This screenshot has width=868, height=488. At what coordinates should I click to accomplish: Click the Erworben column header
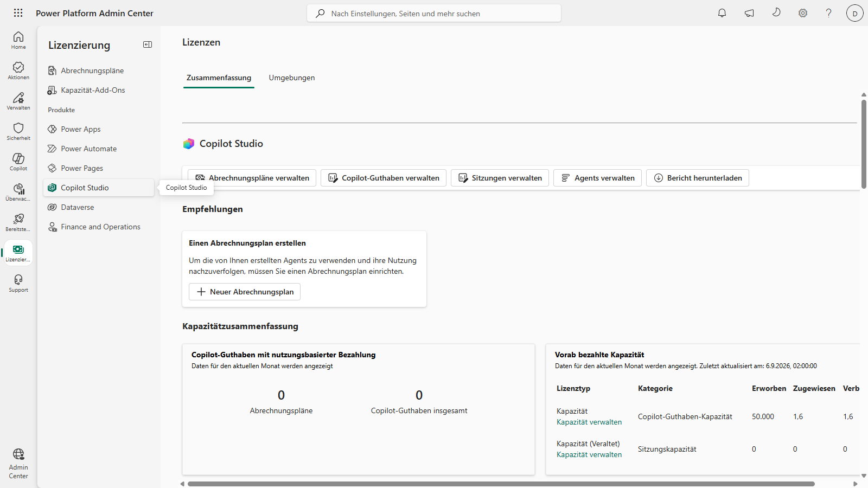point(769,388)
